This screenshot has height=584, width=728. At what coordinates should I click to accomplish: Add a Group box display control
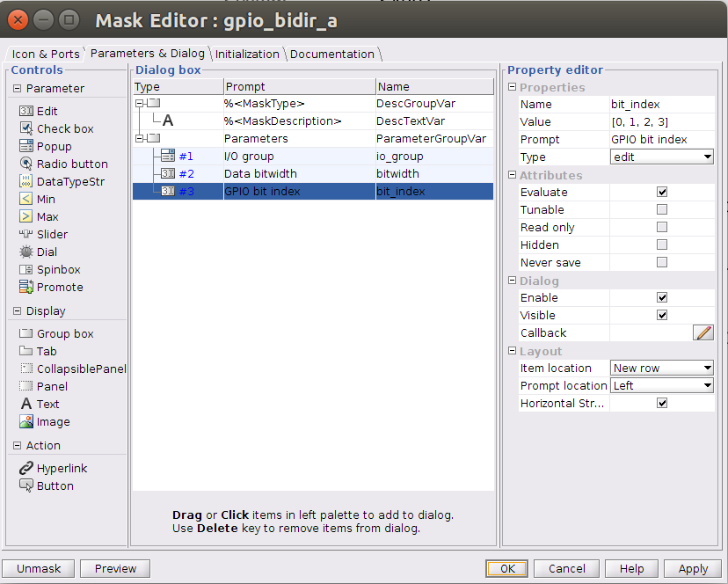pyautogui.click(x=56, y=334)
